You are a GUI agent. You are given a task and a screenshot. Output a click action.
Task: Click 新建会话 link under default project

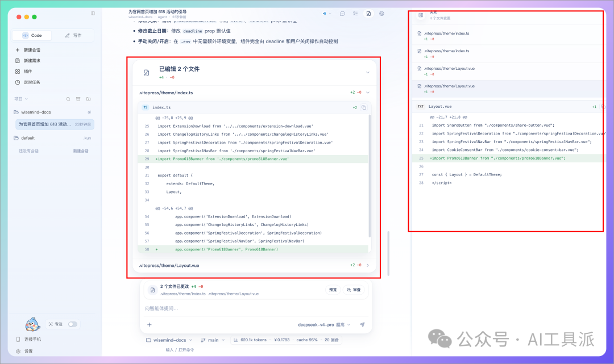pos(81,151)
